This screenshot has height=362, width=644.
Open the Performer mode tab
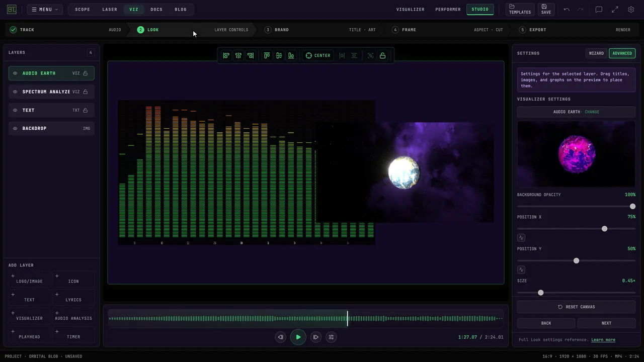click(448, 10)
